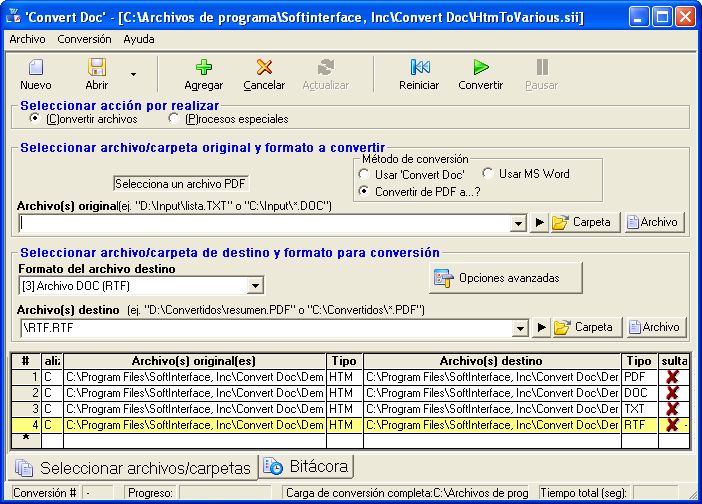Switch to the Bitácora tab
Viewport: 702px width, 504px height.
tap(307, 466)
